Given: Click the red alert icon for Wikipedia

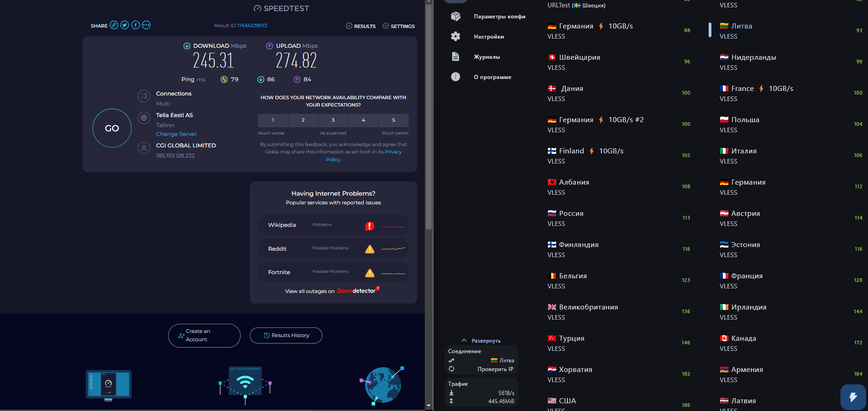Looking at the screenshot, I should click(370, 226).
